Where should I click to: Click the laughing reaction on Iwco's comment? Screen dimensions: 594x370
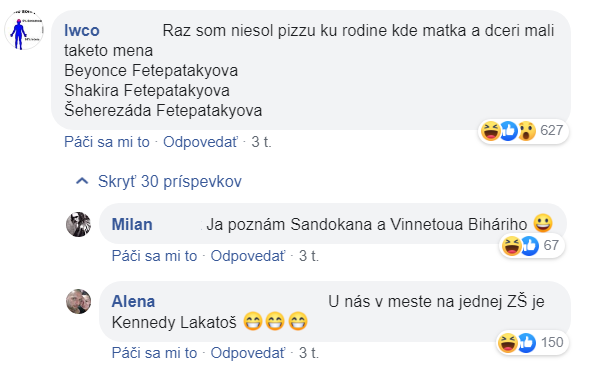point(491,131)
